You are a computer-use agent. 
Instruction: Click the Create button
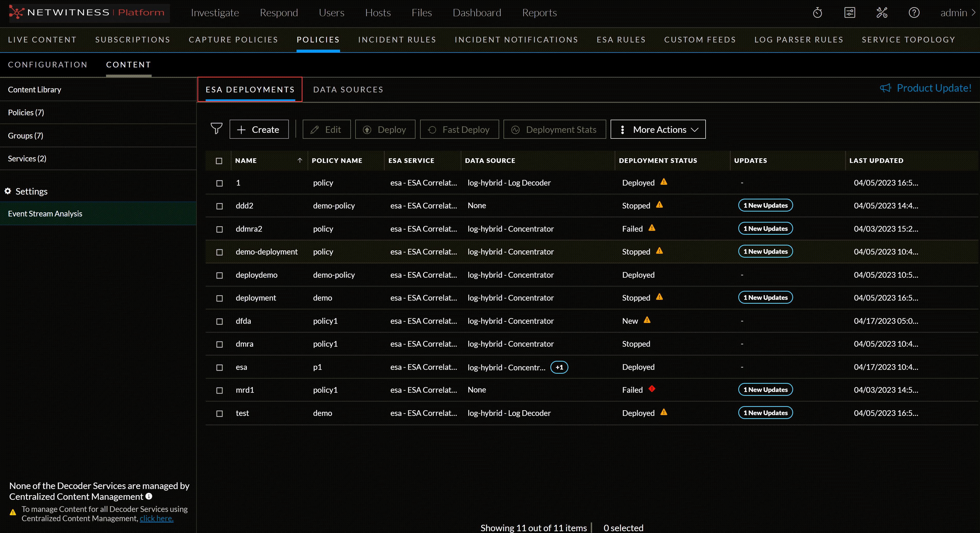[259, 129]
